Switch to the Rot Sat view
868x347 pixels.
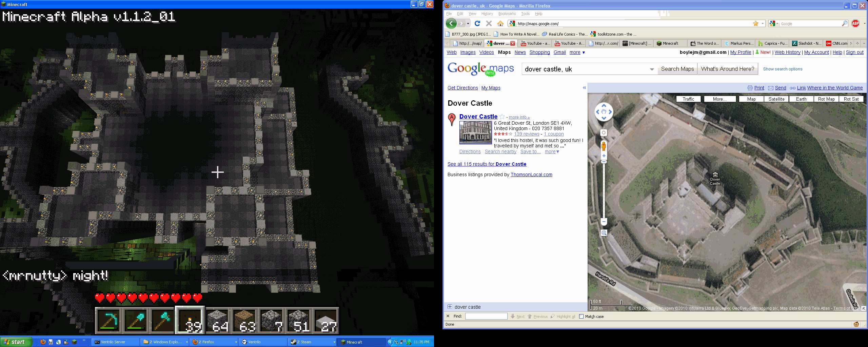851,99
